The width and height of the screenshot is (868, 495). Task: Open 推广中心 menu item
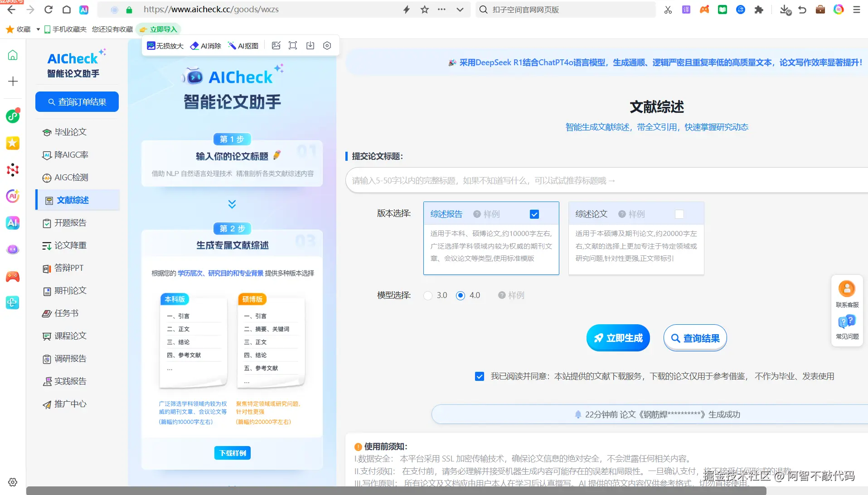coord(64,404)
